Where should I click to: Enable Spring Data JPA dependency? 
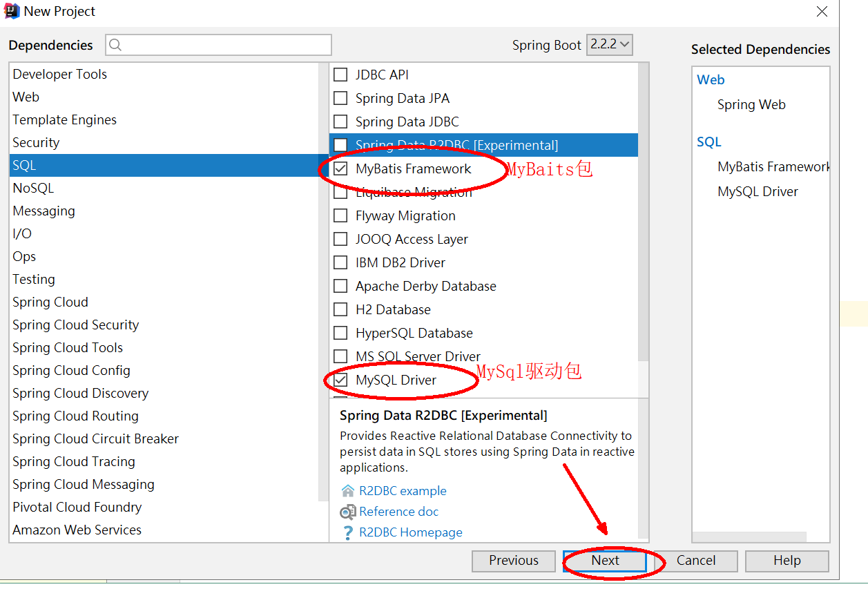tap(340, 98)
